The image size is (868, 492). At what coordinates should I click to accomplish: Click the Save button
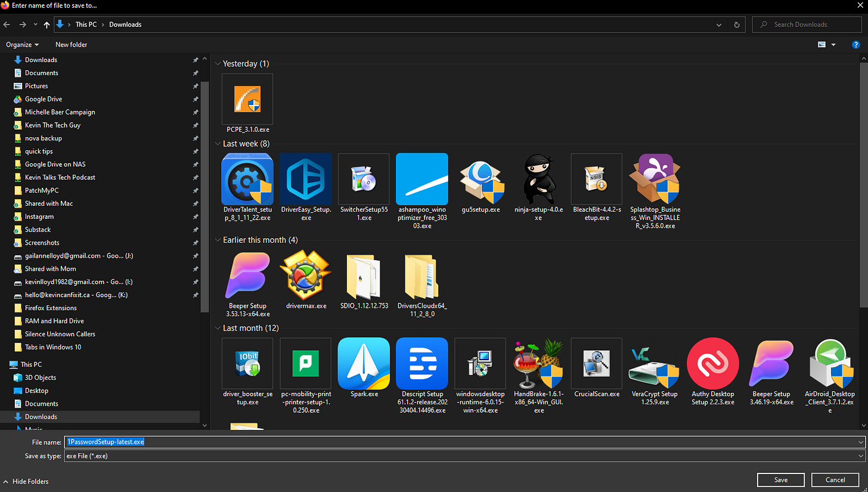pyautogui.click(x=780, y=479)
